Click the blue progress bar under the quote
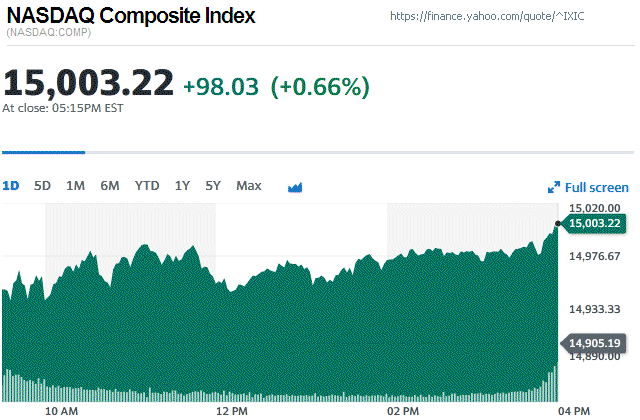Screen dimensions: 640x420 pyautogui.click(x=43, y=152)
